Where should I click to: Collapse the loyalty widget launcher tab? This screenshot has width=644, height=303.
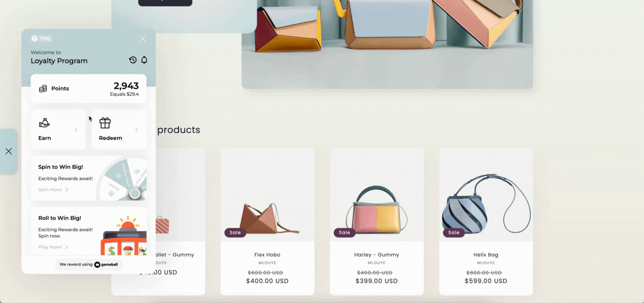[x=9, y=151]
